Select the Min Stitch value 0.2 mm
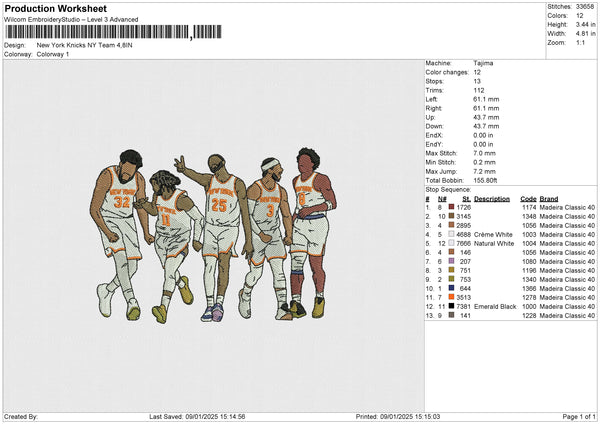This screenshot has width=600, height=424. 484,162
